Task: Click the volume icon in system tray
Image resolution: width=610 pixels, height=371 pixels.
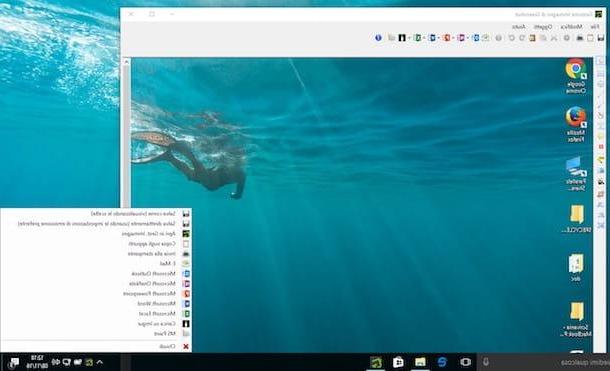Action: coord(56,362)
